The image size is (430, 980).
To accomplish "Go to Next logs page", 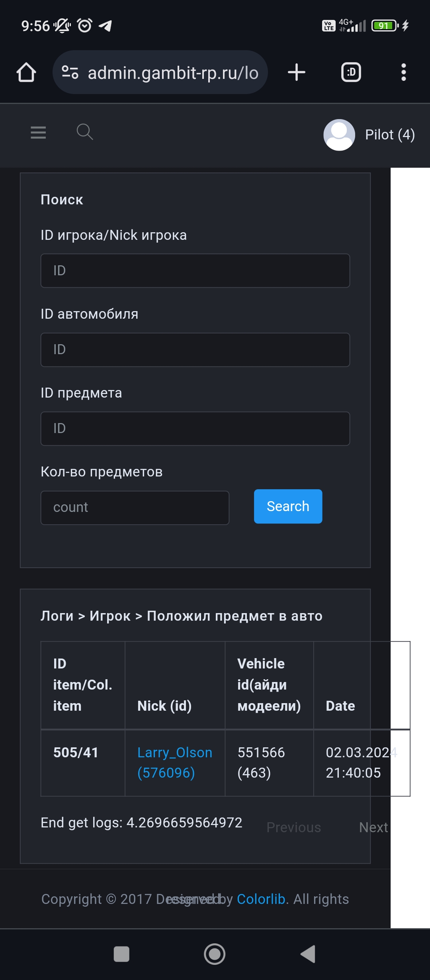I will pyautogui.click(x=373, y=827).
